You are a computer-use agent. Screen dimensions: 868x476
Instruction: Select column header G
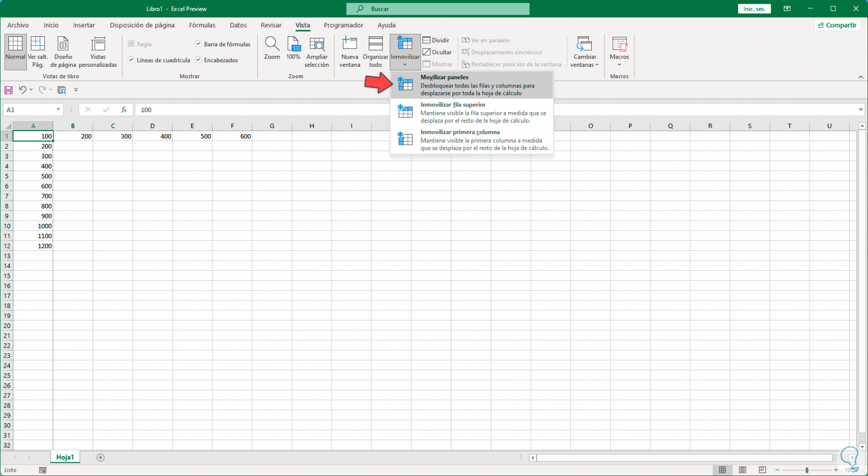pyautogui.click(x=272, y=126)
